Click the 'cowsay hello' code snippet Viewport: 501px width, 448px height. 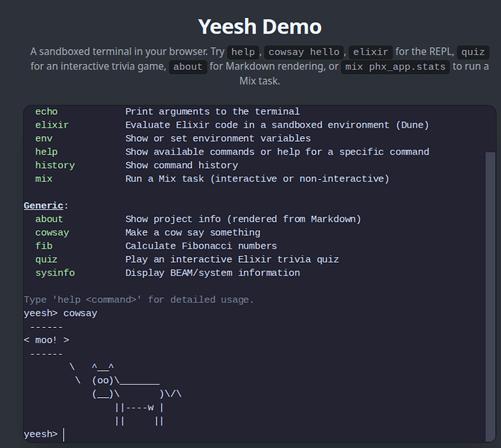point(304,52)
